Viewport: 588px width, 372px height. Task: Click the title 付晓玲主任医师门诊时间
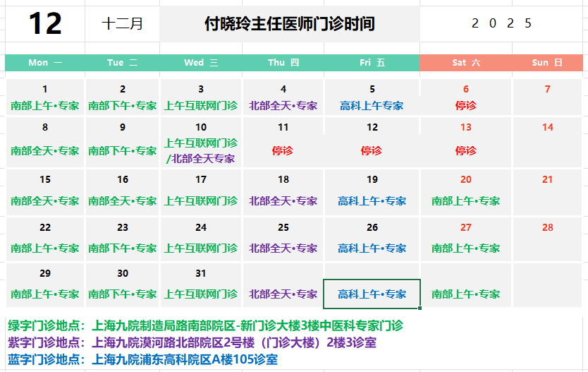pos(289,24)
